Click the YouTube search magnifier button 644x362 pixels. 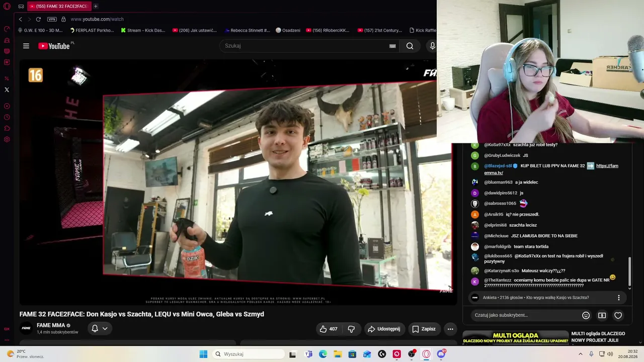coord(410,46)
